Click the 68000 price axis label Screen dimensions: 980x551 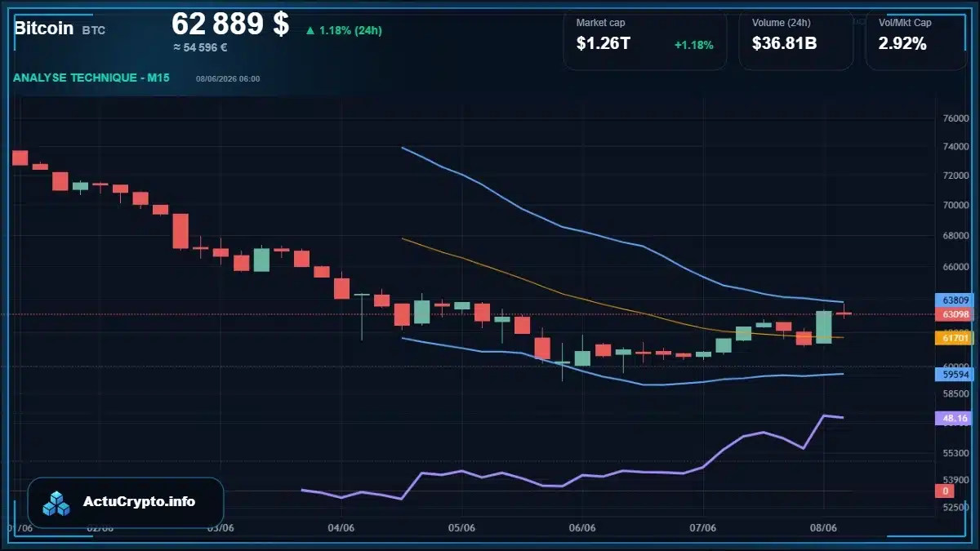[955, 236]
